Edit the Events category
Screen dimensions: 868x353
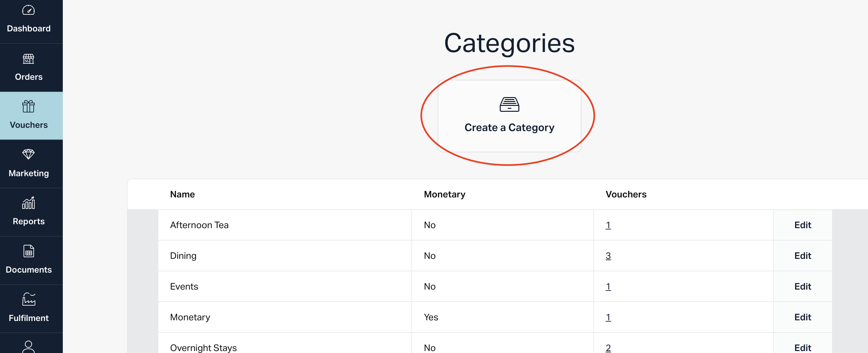coord(803,286)
